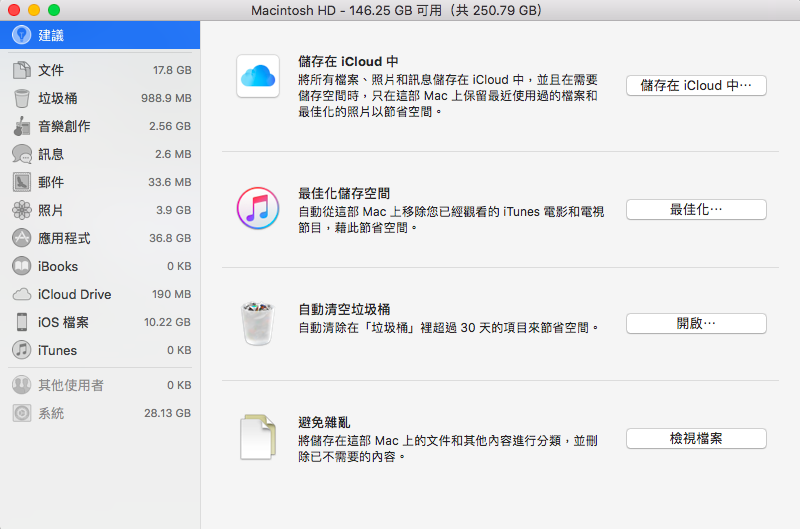Image resolution: width=800 pixels, height=529 pixels.
Task: Click the iCloud Drive cloud icon in sidebar
Action: coord(21,294)
